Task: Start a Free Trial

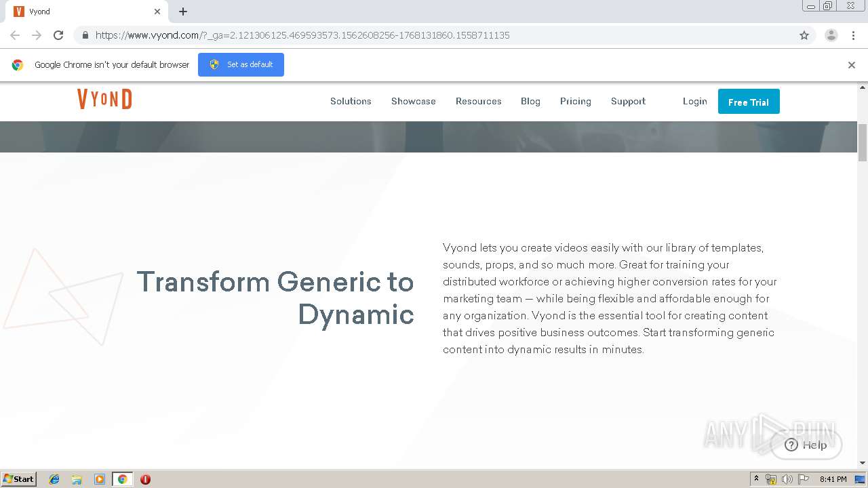Action: [x=749, y=102]
